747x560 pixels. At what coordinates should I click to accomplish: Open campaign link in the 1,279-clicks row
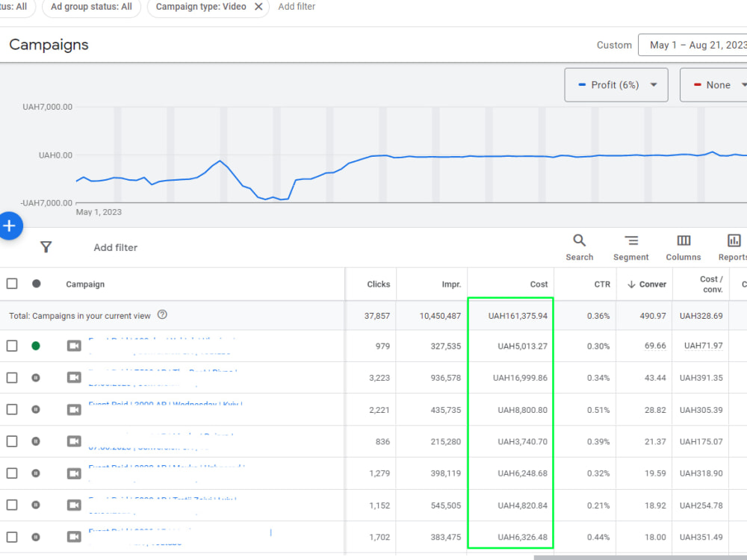pyautogui.click(x=167, y=467)
